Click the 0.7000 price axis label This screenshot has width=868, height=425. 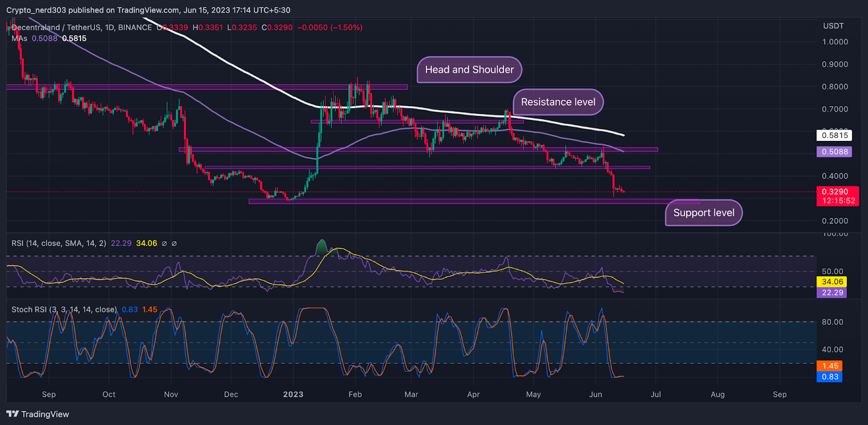coord(835,109)
